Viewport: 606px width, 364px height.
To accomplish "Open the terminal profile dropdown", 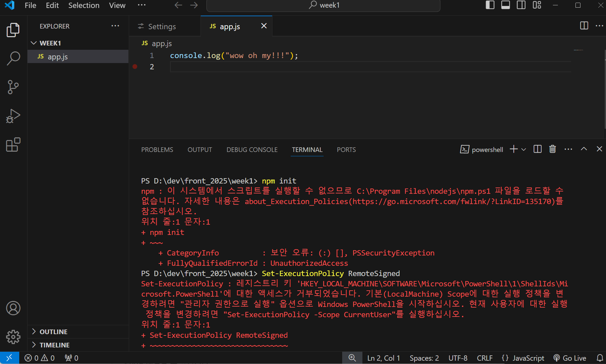I will (523, 149).
